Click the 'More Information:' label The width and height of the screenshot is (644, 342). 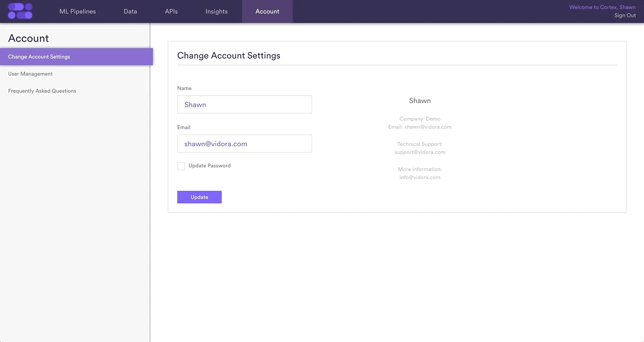pos(420,169)
